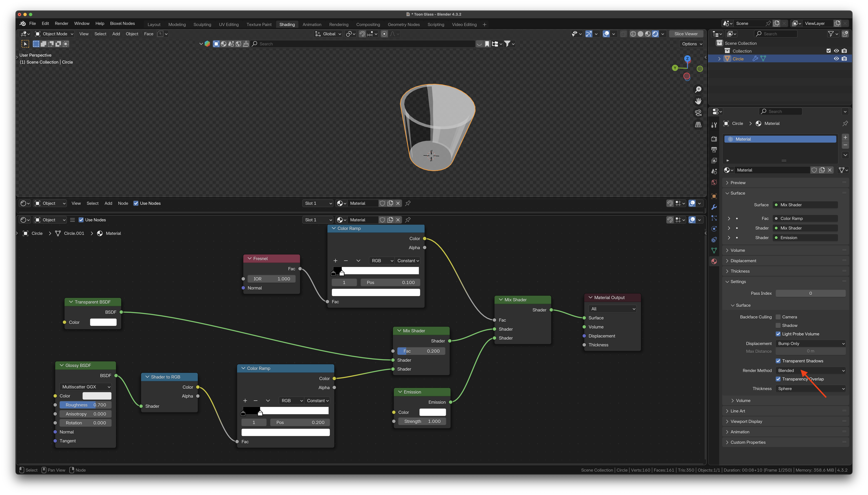Switch viewport to material preview shading
868x495 pixels.
click(648, 34)
